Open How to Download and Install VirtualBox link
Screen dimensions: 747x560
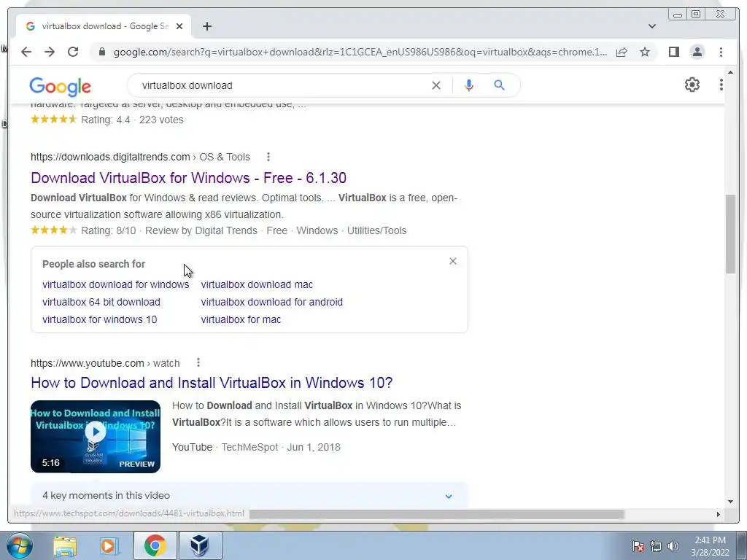[212, 383]
